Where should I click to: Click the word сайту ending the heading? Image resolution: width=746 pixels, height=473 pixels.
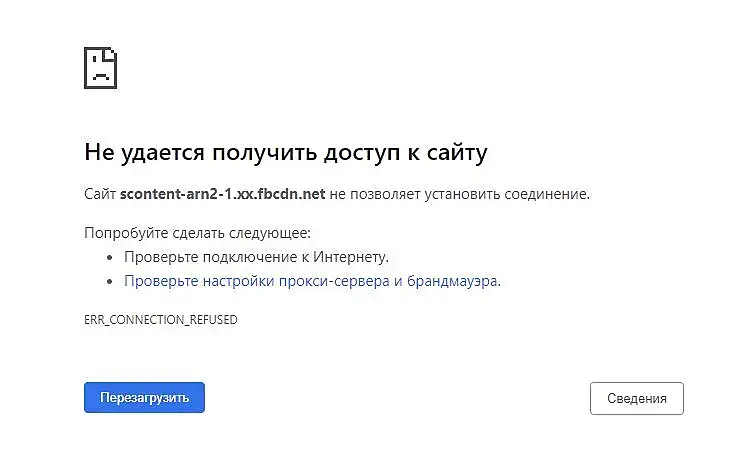[456, 153]
